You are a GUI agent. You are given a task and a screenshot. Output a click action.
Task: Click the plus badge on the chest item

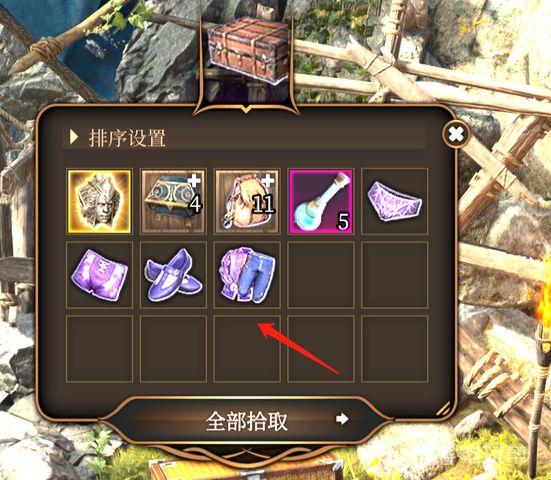pyautogui.click(x=194, y=180)
